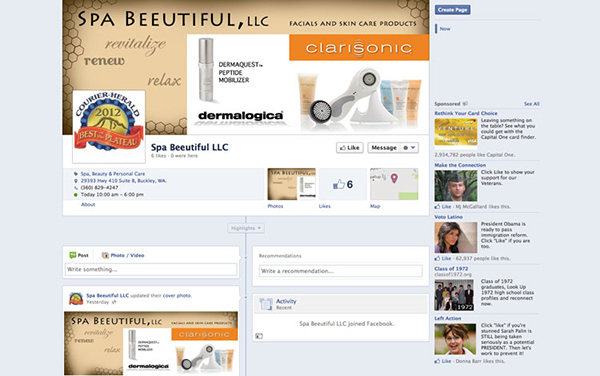Open the About link

point(88,205)
